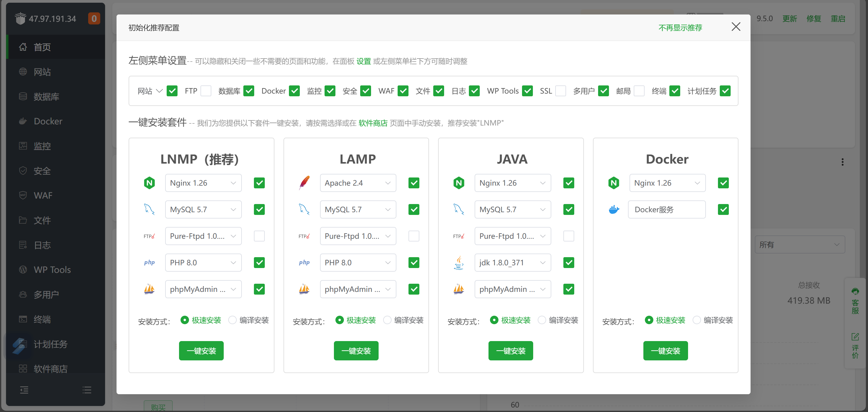Check Pure-Ftpd in the LNMP panel
Screen dimensions: 868x412
(259, 236)
